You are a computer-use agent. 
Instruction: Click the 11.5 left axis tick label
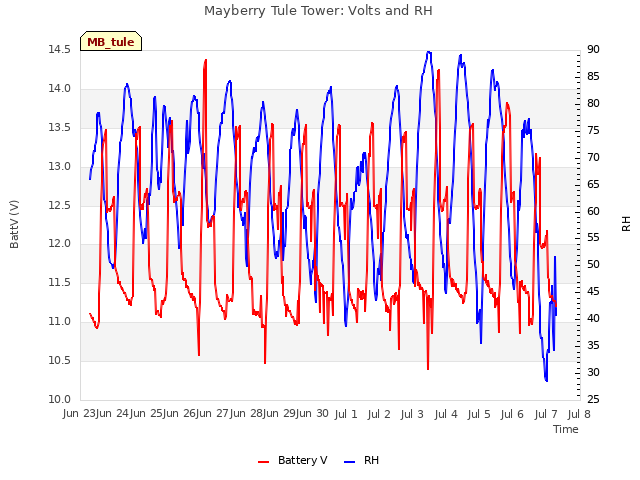[60, 282]
